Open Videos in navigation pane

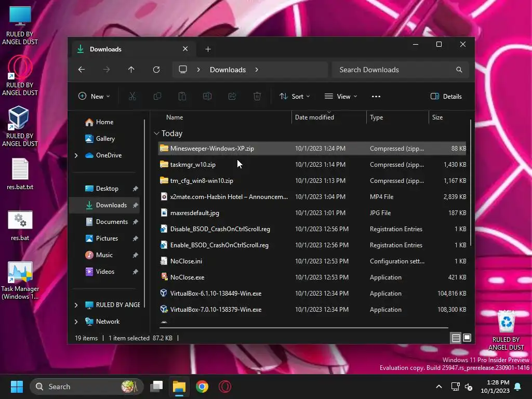pos(105,271)
